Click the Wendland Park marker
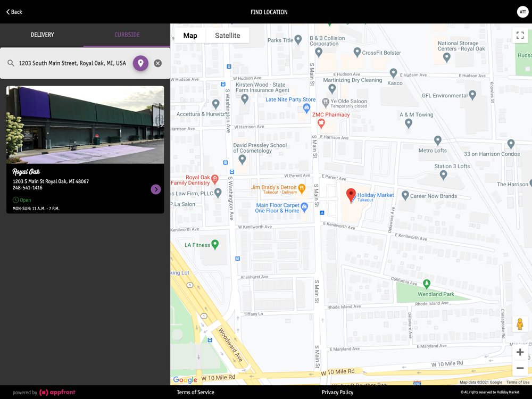 [427, 284]
